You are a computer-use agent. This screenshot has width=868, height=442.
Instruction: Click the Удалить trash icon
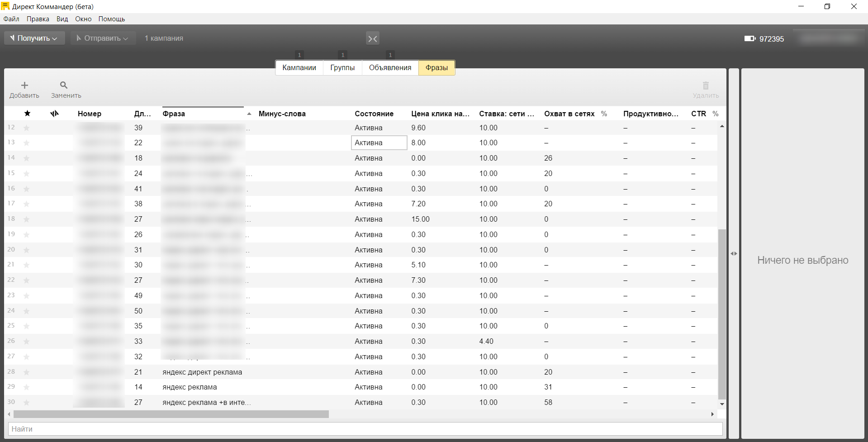tap(706, 86)
